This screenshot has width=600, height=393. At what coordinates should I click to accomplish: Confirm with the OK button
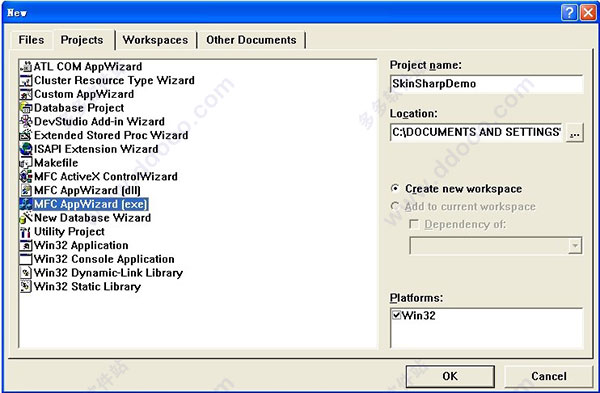(x=450, y=376)
